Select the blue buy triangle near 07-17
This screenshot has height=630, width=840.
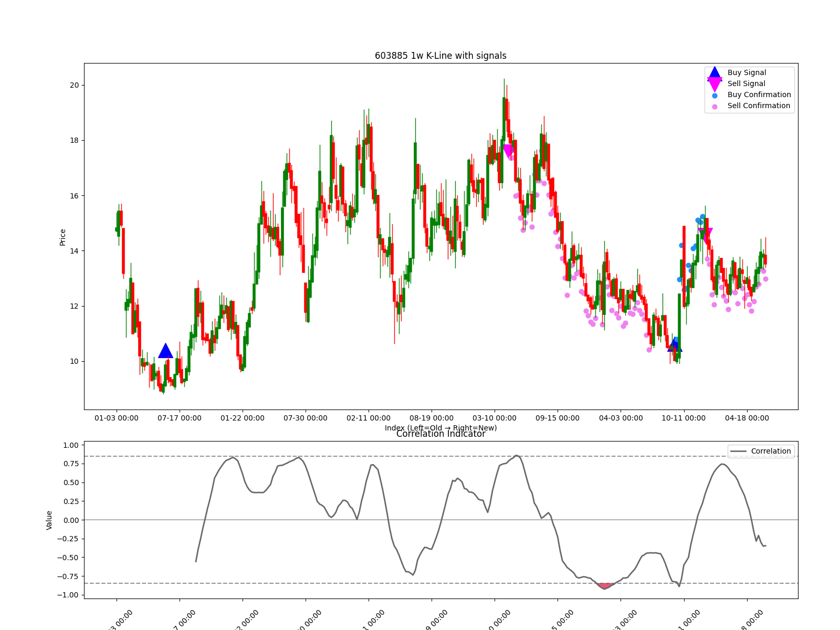165,351
